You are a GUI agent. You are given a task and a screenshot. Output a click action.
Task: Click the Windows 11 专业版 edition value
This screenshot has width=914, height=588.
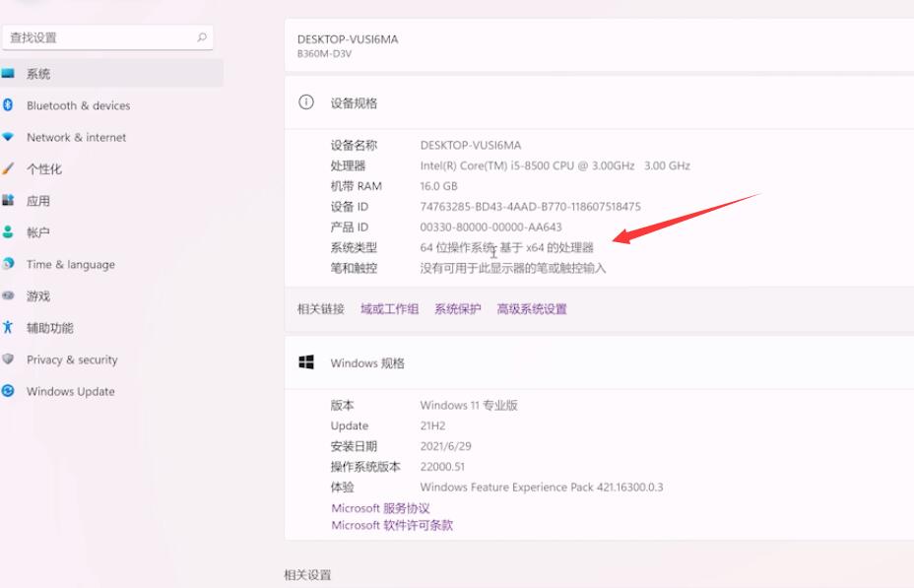tap(469, 405)
